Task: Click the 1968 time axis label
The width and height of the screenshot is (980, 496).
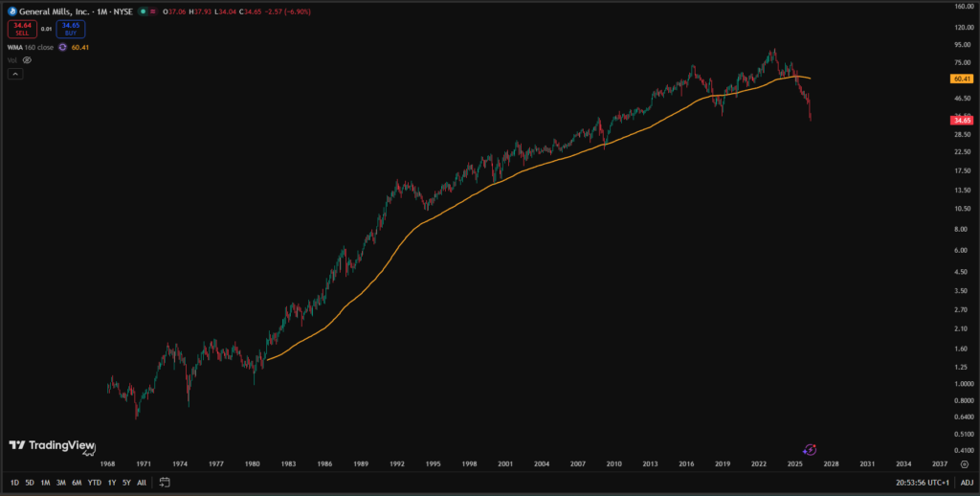Action: (x=107, y=464)
